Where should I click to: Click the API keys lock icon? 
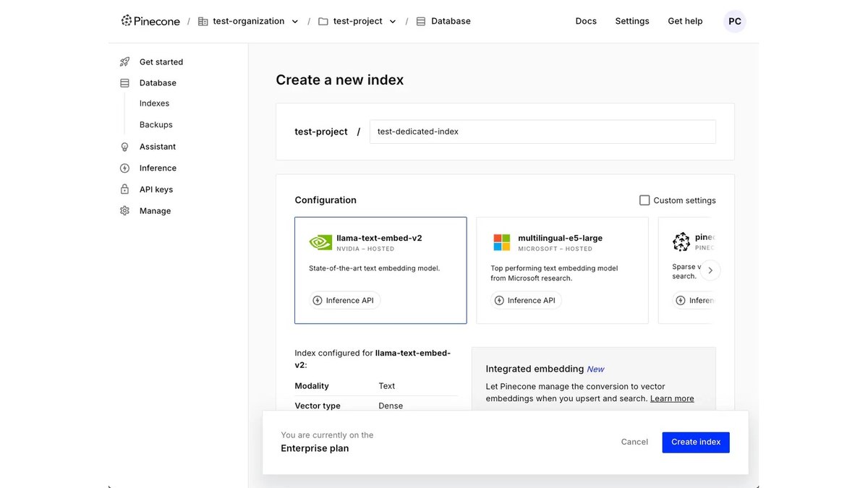[x=124, y=189]
